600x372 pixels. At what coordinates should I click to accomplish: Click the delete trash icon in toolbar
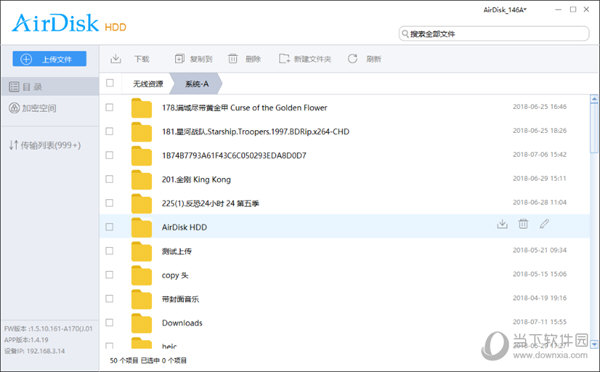coord(233,59)
